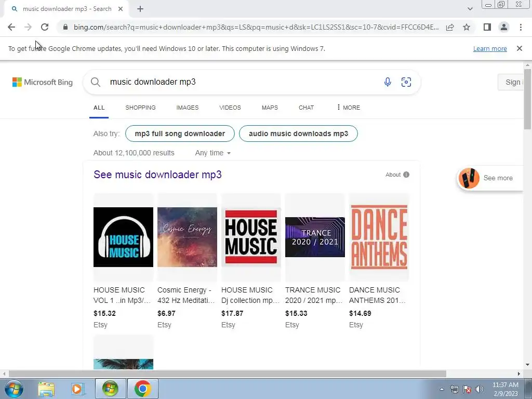
Task: Open the volume speaker tray icon
Action: pos(480,389)
